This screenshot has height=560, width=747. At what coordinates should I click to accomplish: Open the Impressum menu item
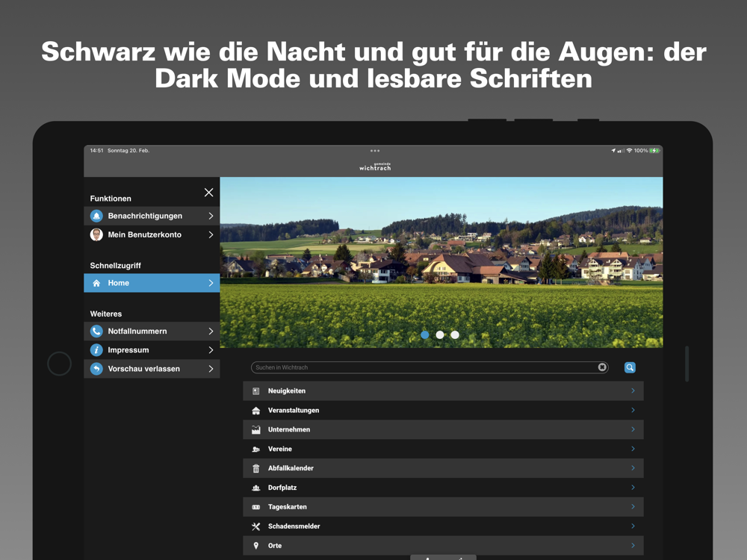(x=152, y=350)
